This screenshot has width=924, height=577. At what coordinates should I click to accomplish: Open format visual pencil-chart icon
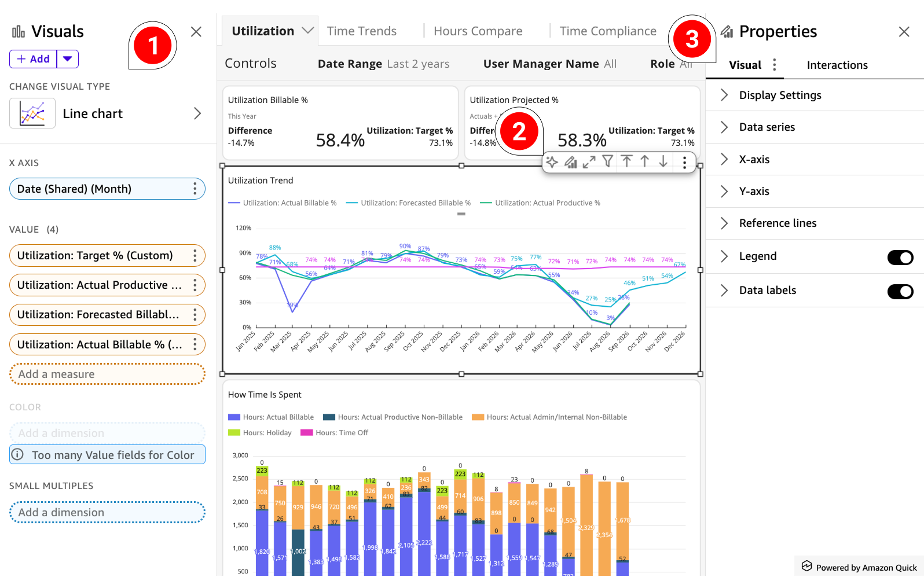(x=571, y=162)
